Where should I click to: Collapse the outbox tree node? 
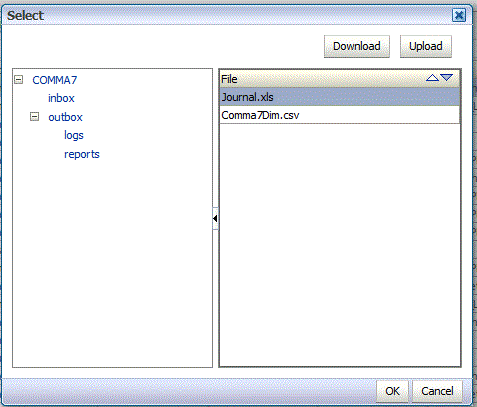point(34,117)
